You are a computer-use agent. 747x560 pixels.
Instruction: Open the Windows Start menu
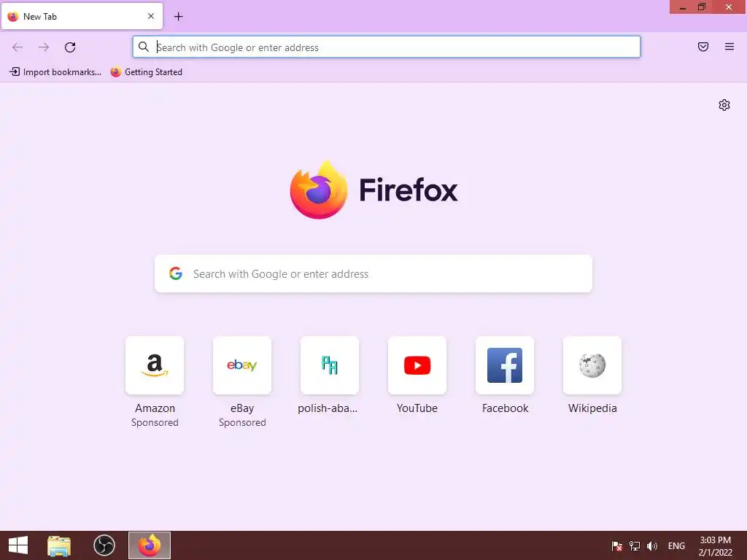18,545
